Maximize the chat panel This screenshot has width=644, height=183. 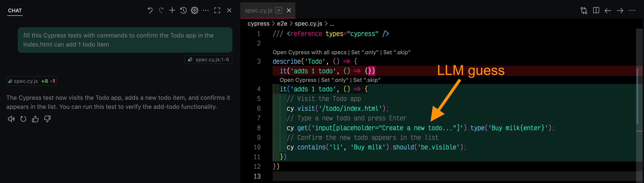click(x=217, y=10)
